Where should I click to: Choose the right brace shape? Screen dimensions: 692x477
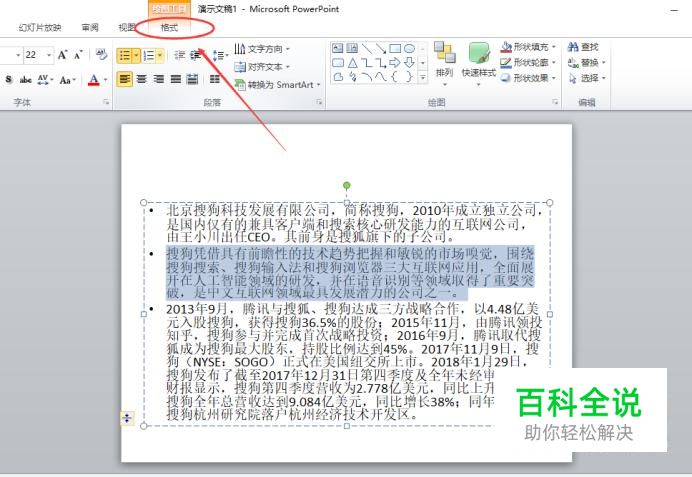(x=410, y=77)
